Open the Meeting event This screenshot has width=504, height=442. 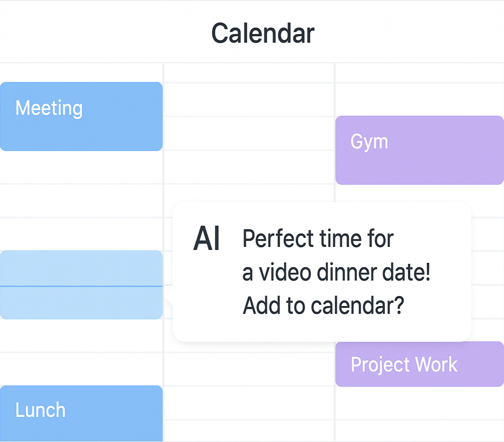coord(81,117)
